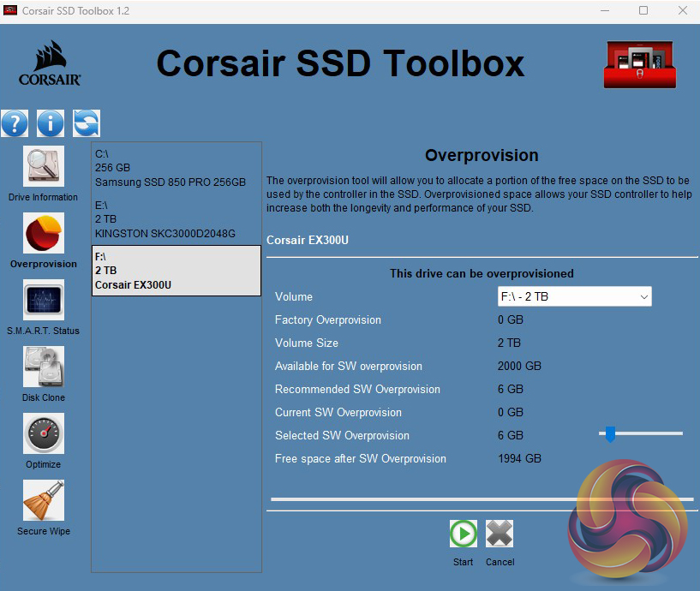Launch the Disk Clone tool

pyautogui.click(x=43, y=367)
